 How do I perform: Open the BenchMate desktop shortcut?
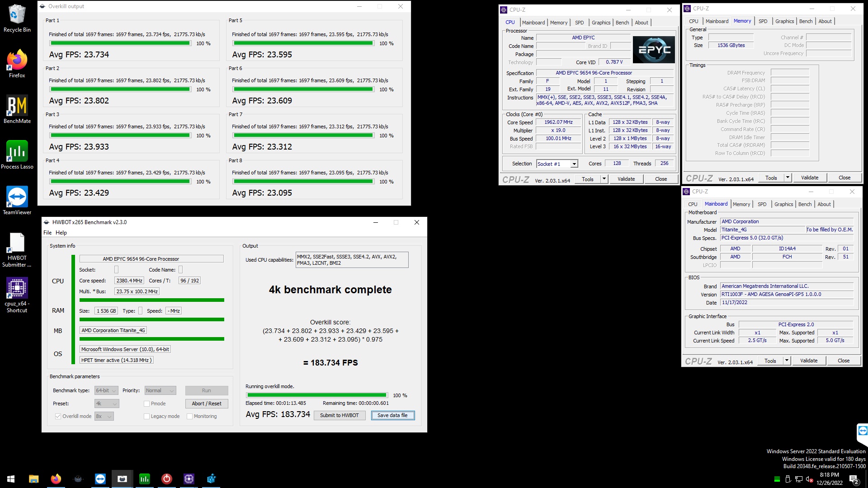pos(17,109)
